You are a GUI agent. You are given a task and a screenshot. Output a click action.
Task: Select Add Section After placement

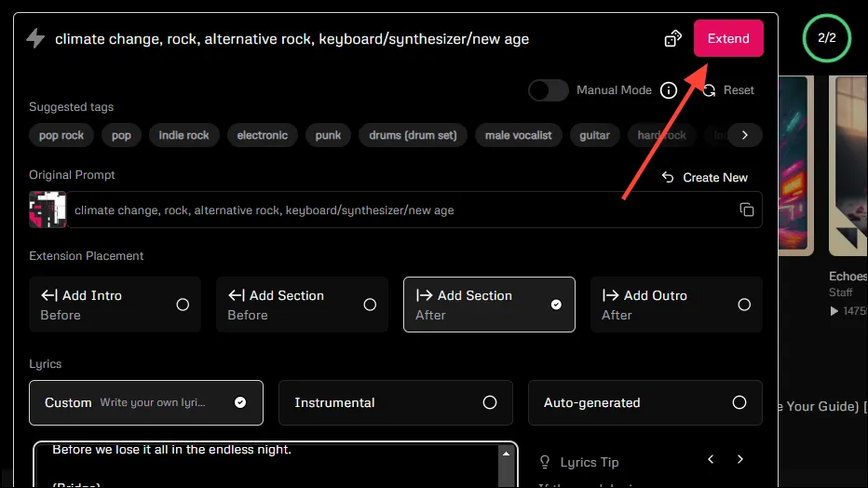click(x=489, y=305)
